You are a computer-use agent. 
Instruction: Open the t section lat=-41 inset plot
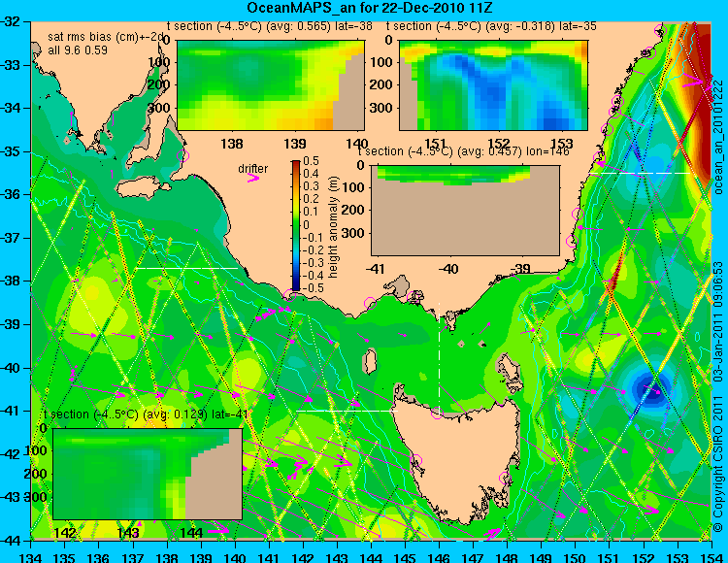148,474
